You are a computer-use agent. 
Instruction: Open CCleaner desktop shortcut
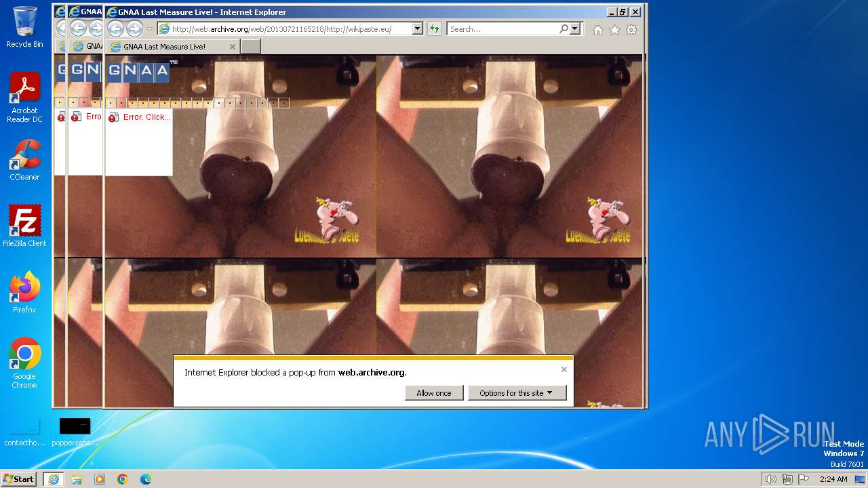[x=24, y=160]
